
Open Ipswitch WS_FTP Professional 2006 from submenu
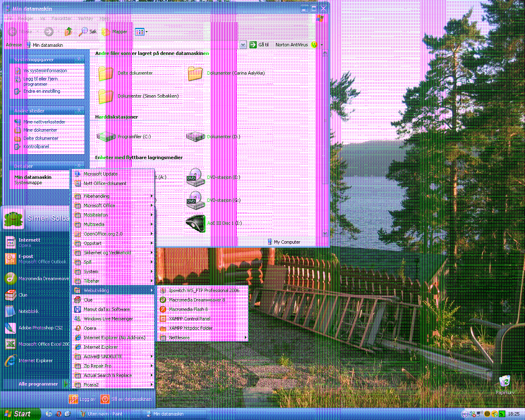point(203,290)
